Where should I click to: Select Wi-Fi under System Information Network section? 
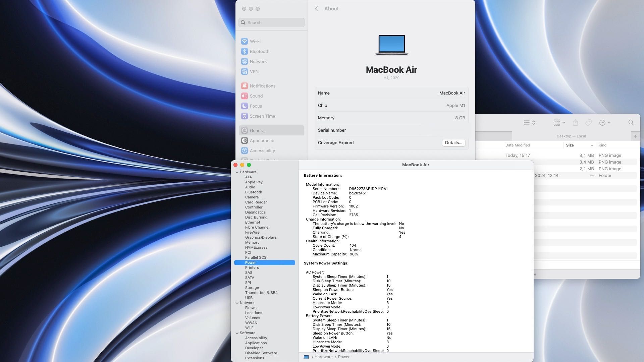pos(250,328)
